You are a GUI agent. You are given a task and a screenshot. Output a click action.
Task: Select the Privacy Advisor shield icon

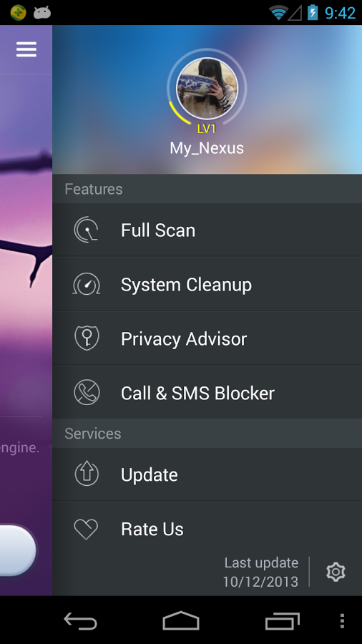click(87, 338)
